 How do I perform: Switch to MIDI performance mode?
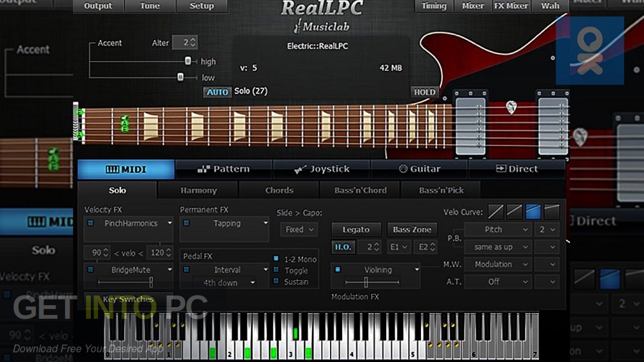(126, 169)
